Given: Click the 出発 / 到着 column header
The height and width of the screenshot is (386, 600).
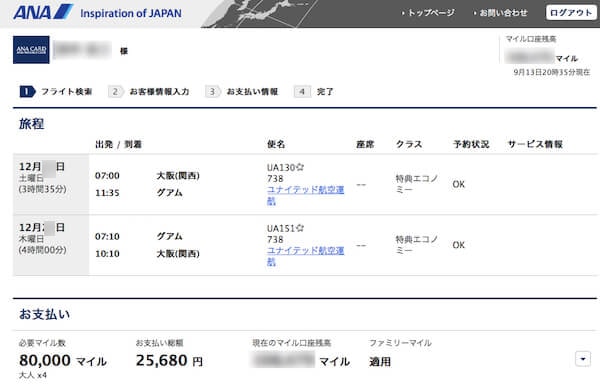Looking at the screenshot, I should pos(118,144).
